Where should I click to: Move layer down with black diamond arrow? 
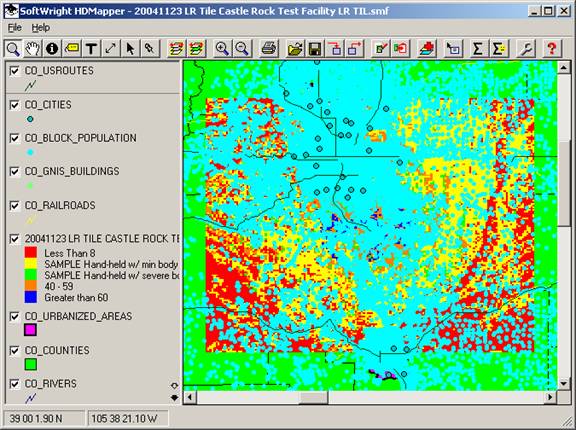pos(174,397)
